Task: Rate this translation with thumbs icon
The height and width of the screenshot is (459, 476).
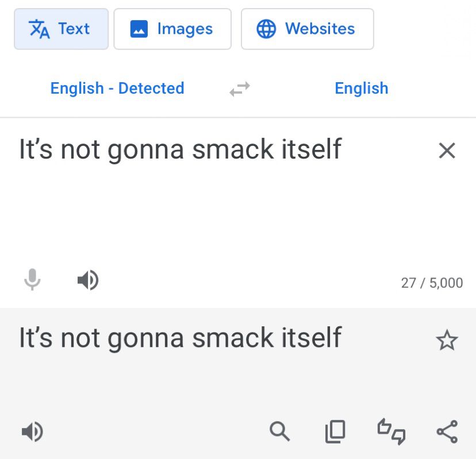Action: pos(391,431)
